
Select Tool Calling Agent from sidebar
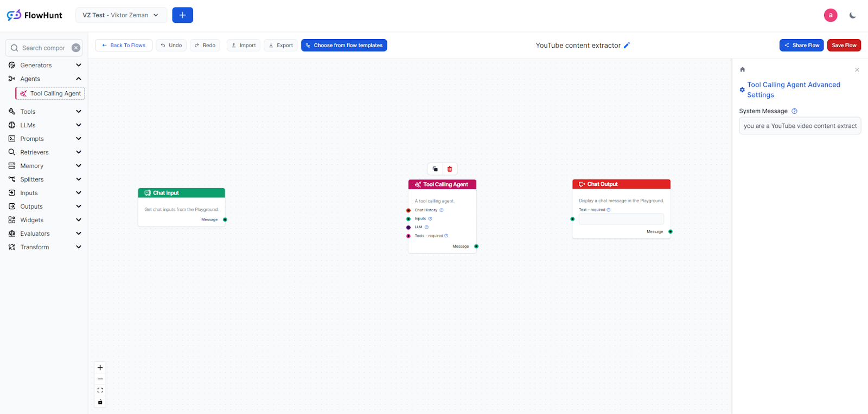coord(50,94)
